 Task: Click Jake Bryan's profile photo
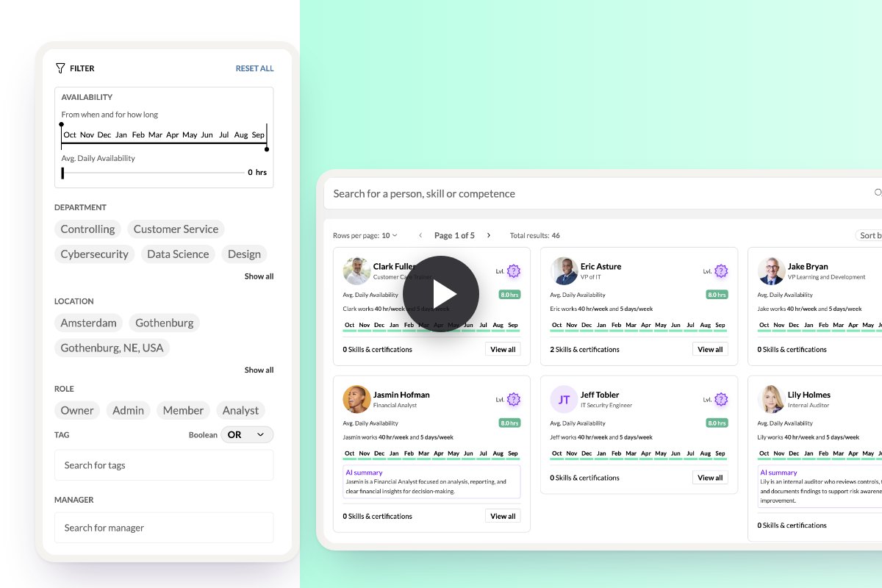[x=771, y=271]
